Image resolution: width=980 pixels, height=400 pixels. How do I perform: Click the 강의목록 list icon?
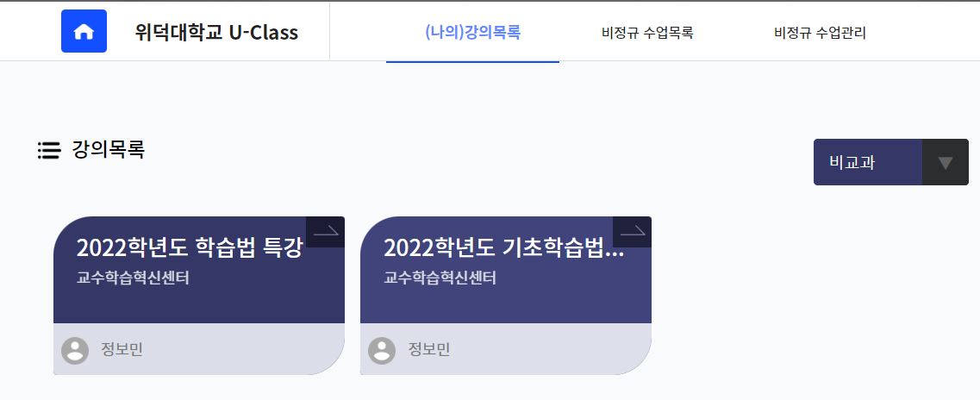pos(49,151)
